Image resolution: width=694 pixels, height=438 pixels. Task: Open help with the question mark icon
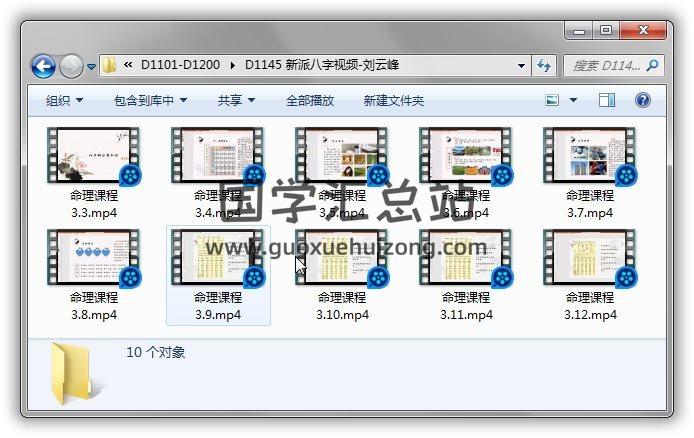(x=642, y=100)
